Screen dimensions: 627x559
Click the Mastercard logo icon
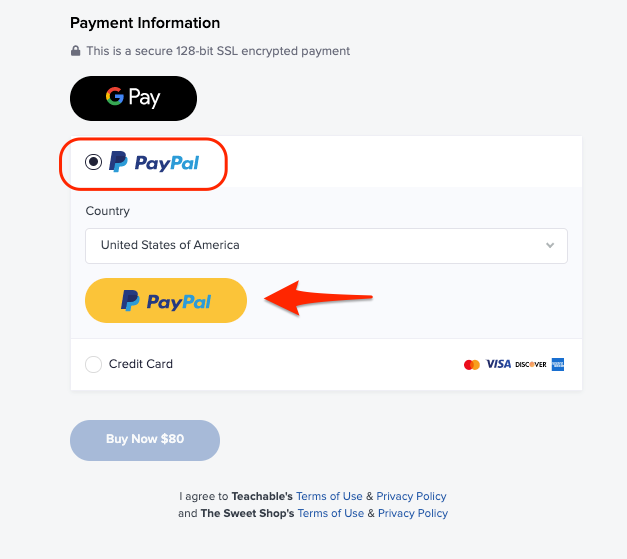(471, 365)
